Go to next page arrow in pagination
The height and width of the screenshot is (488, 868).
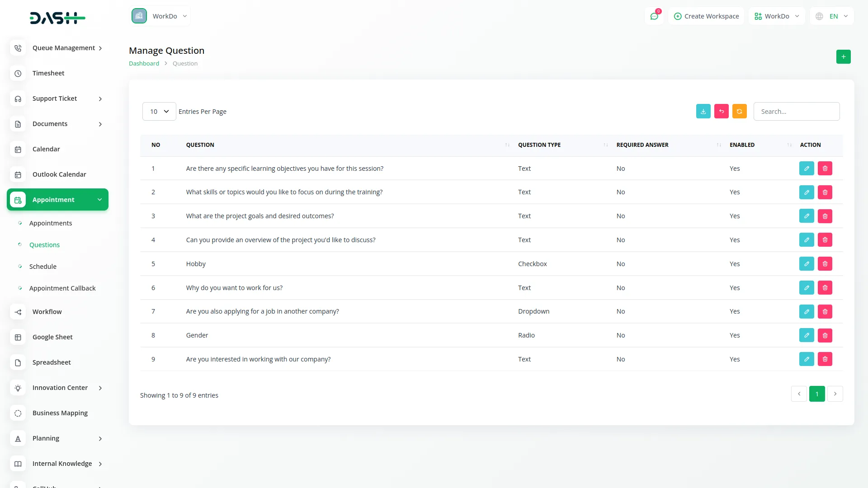tap(835, 394)
